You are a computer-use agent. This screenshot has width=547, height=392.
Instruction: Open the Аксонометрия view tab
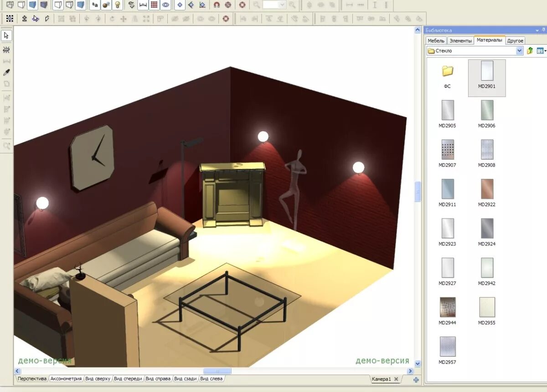66,379
